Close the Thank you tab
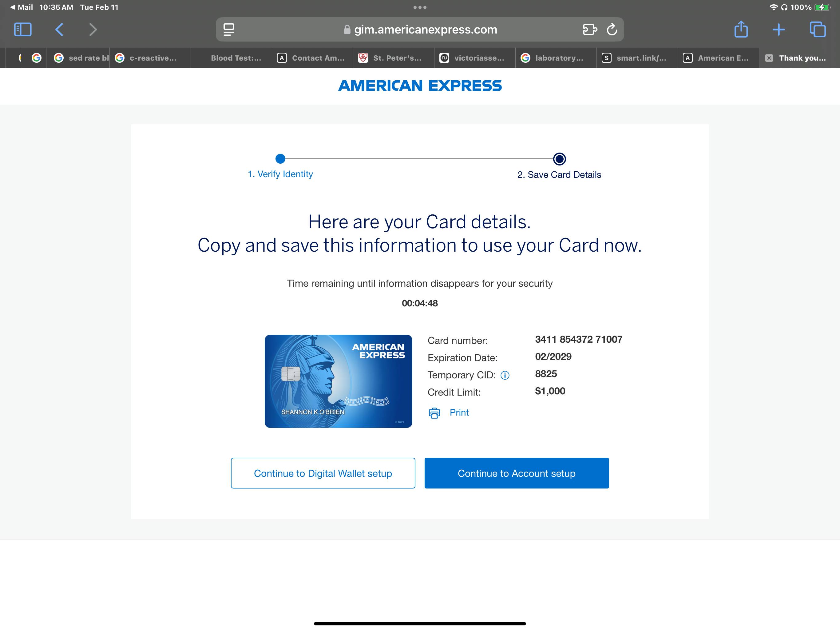Image resolution: width=840 pixels, height=630 pixels. [769, 58]
